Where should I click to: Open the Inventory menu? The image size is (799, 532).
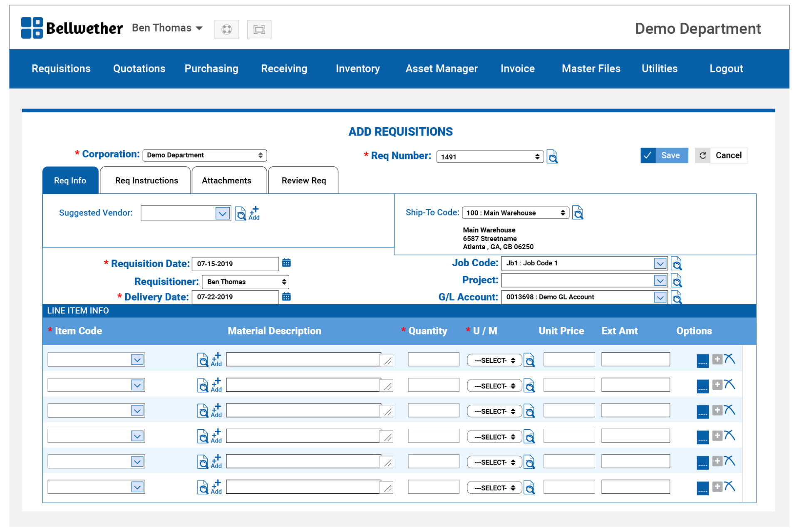(x=357, y=69)
